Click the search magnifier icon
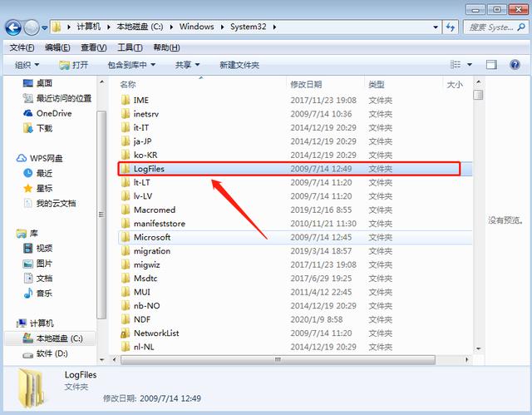The image size is (532, 415). (x=521, y=27)
